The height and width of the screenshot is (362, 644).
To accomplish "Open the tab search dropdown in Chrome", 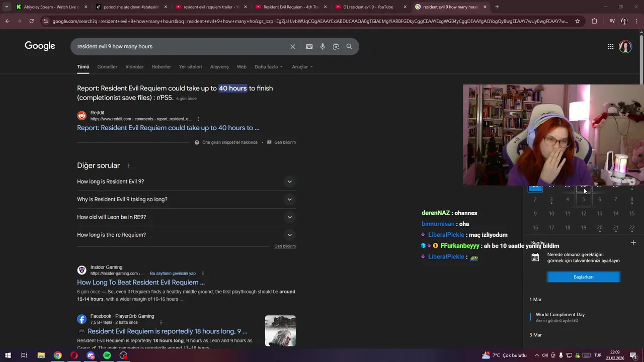I will [7, 7].
